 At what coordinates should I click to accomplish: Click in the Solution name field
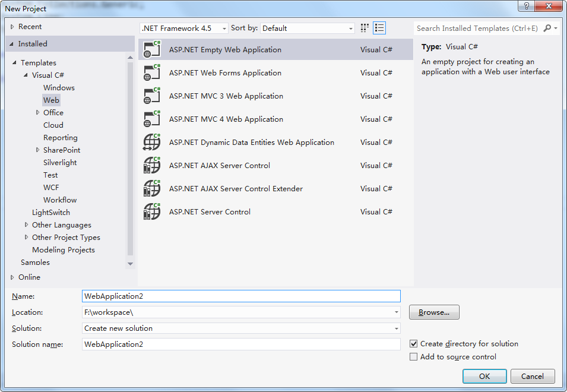[x=241, y=344]
